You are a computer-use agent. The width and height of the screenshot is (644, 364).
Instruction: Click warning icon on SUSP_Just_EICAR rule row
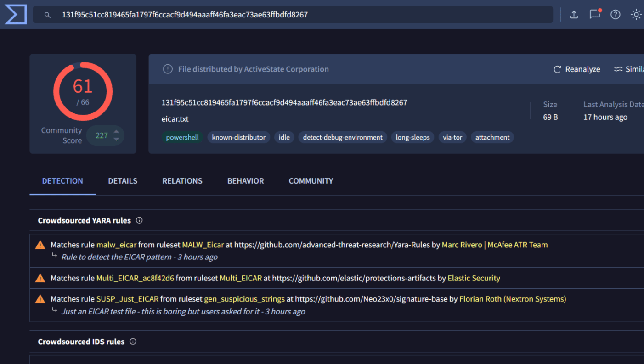tap(40, 299)
